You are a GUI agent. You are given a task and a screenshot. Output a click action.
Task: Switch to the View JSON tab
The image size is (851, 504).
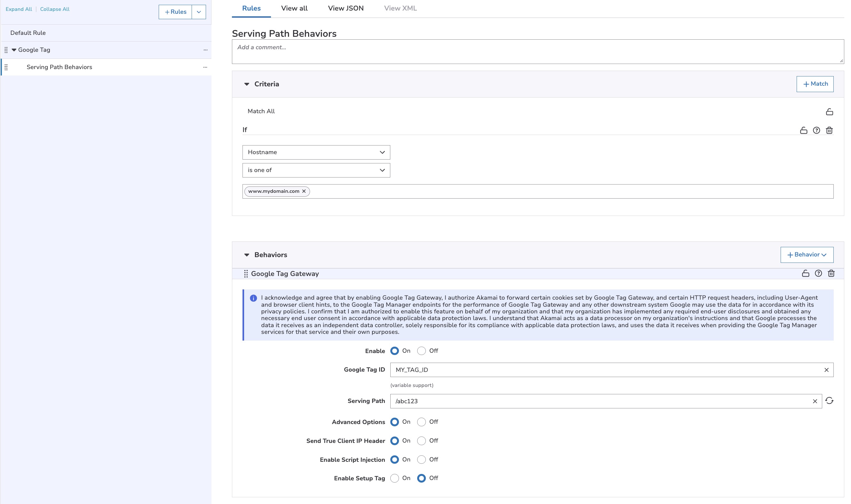(x=346, y=8)
